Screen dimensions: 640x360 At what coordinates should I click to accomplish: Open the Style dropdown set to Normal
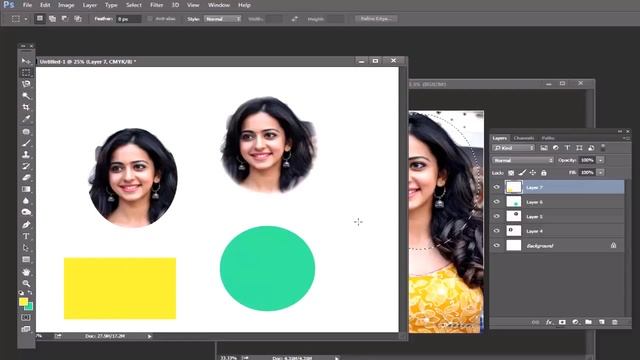click(223, 19)
